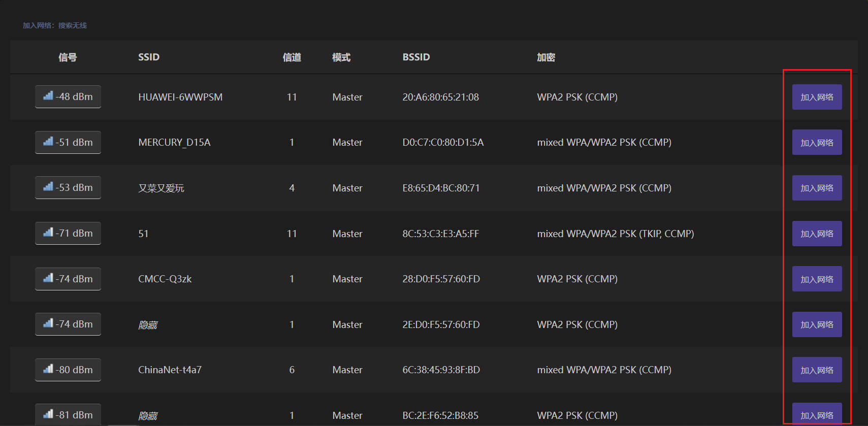
Task: Click the BSSID column header
Action: click(416, 57)
